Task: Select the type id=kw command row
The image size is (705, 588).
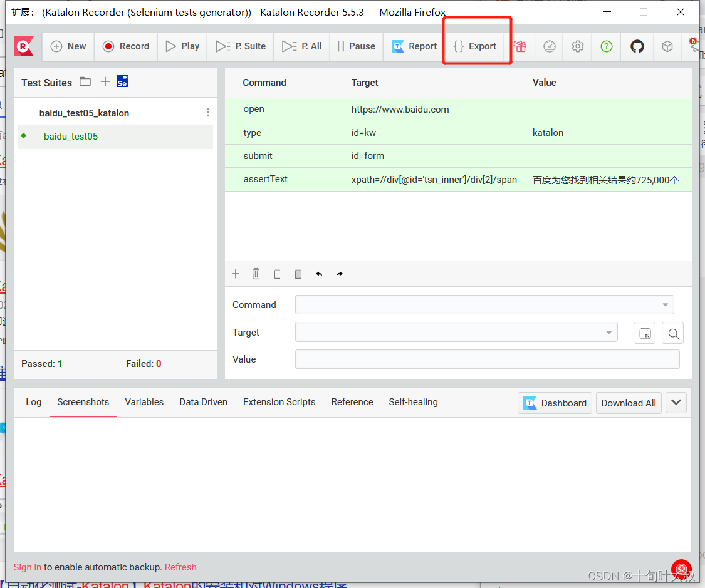Action: pos(458,133)
